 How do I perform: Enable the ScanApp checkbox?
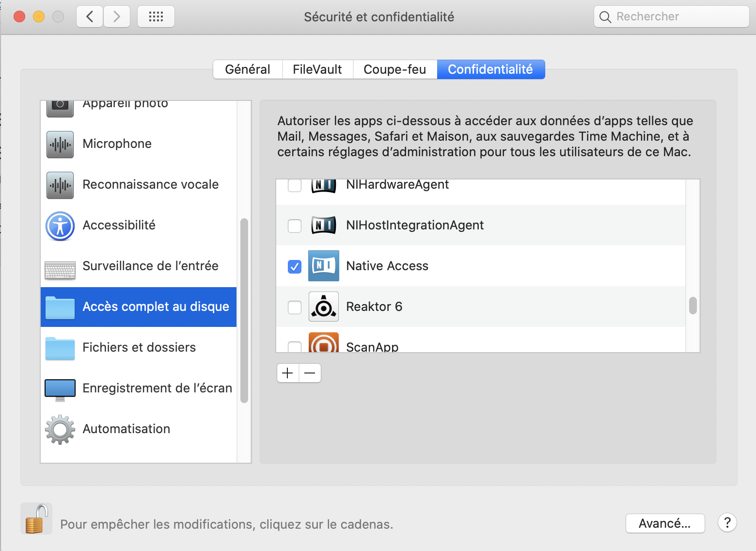[x=295, y=346]
